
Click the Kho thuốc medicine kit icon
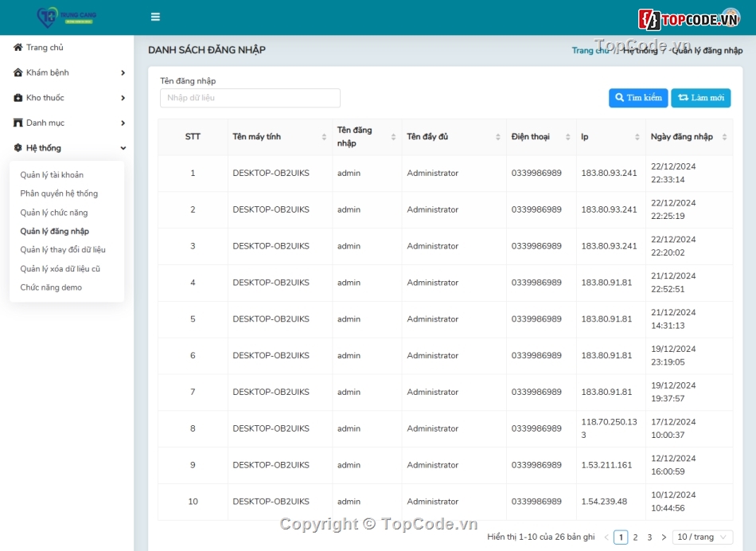point(18,97)
